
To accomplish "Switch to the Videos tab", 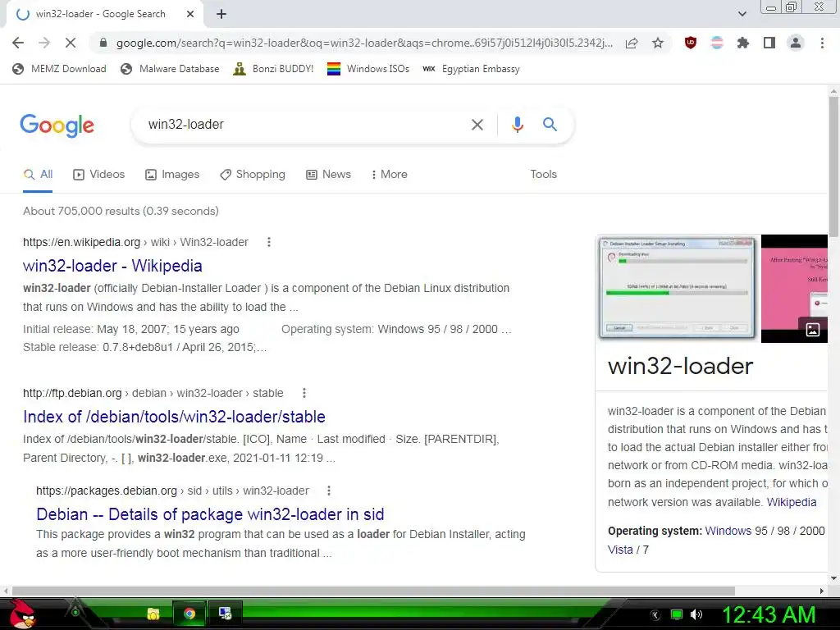I will coord(98,174).
